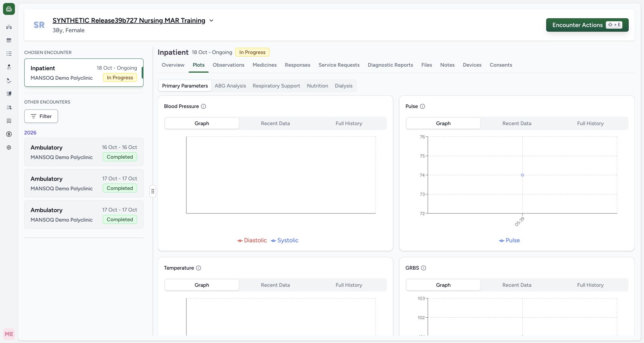Show Recent Data for Blood Pressure
The width and height of the screenshot is (644, 343).
pos(275,123)
